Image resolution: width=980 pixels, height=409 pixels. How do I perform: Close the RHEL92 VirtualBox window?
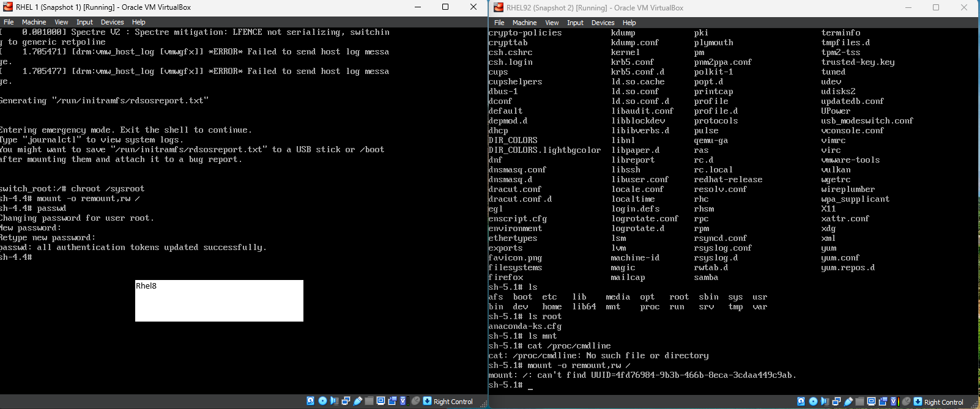pyautogui.click(x=964, y=7)
